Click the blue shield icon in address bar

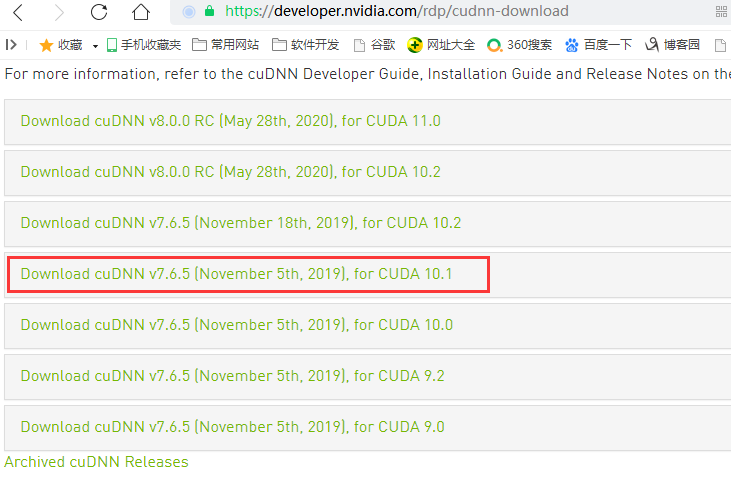coord(189,12)
